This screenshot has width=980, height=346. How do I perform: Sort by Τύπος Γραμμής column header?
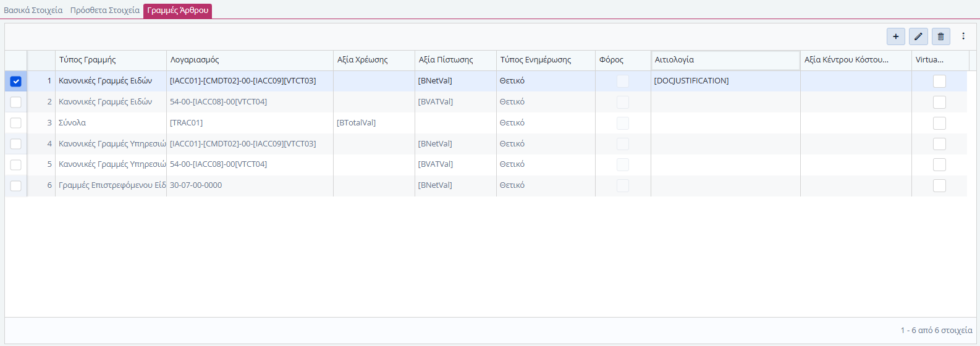pyautogui.click(x=111, y=60)
